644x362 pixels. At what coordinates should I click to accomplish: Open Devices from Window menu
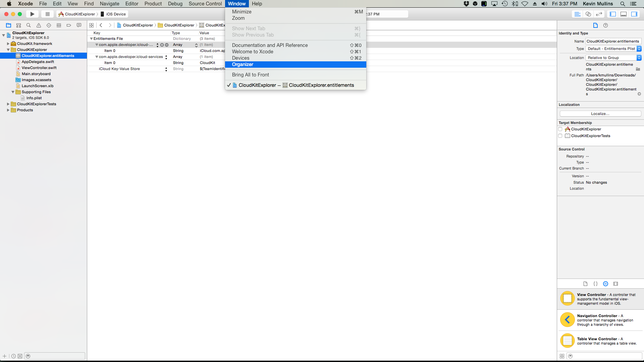(296, 58)
